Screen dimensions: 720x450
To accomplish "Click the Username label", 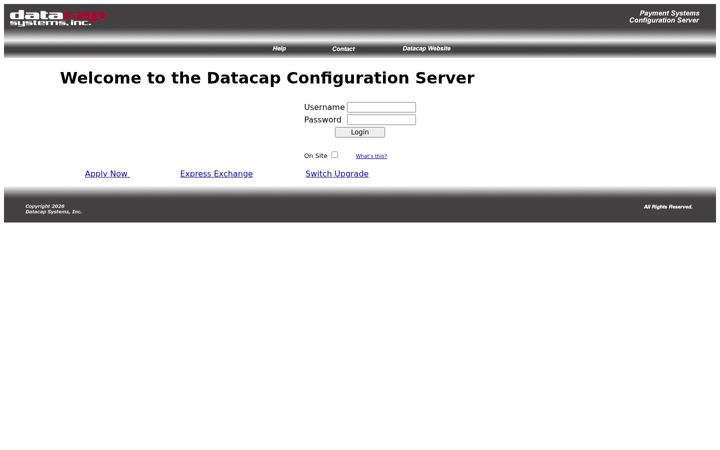I will point(324,107).
